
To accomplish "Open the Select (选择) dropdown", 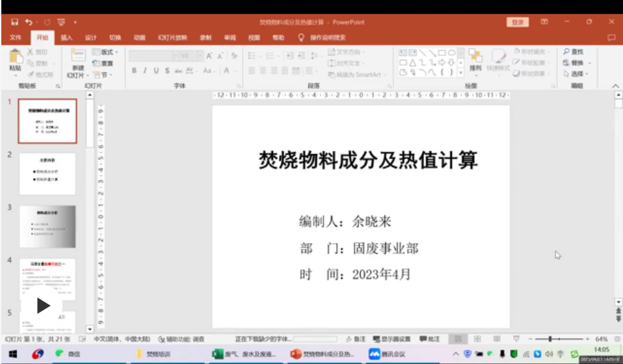I will pos(576,74).
